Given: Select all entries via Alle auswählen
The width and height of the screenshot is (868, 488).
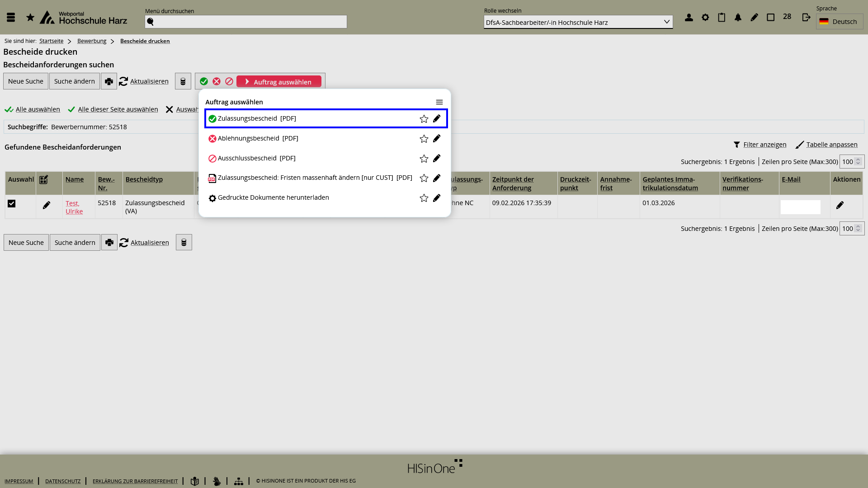Looking at the screenshot, I should [x=38, y=109].
